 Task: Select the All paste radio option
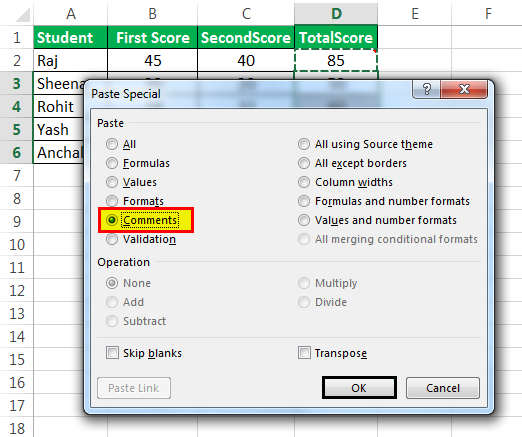click(121, 144)
